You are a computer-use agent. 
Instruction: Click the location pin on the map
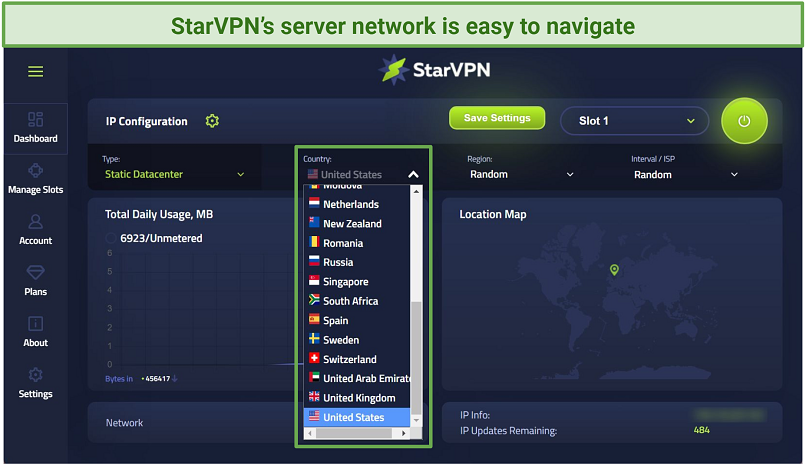[x=614, y=270]
